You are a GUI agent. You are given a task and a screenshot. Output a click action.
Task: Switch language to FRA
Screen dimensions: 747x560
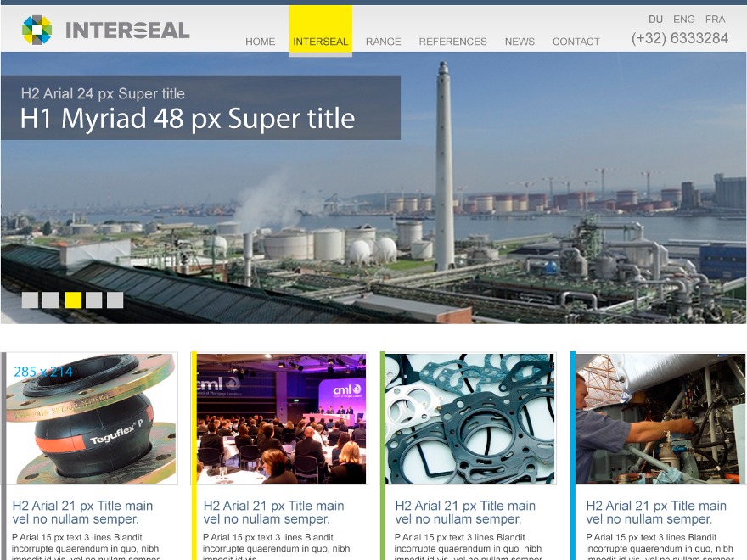point(715,19)
